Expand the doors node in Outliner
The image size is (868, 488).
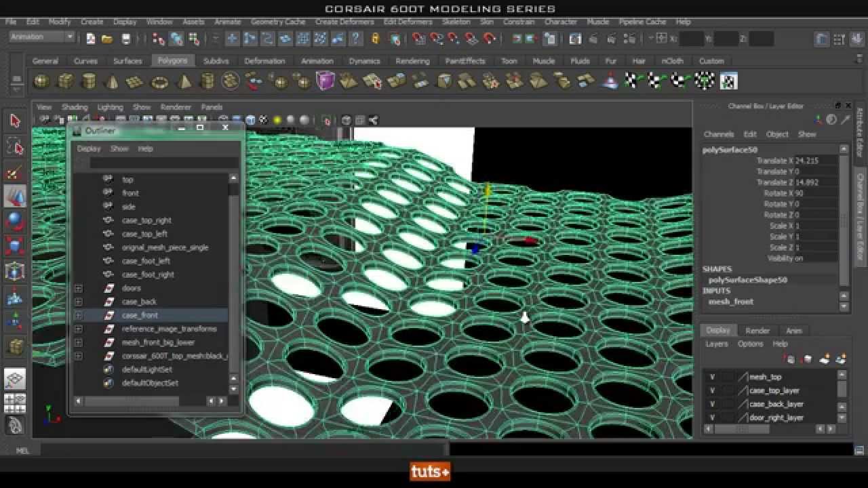point(79,288)
